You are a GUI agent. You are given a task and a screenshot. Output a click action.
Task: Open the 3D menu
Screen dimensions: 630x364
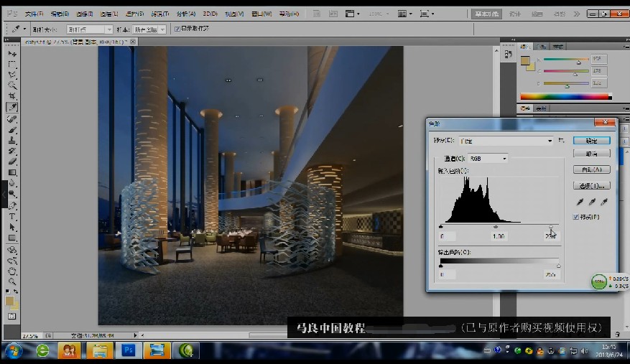tap(210, 14)
